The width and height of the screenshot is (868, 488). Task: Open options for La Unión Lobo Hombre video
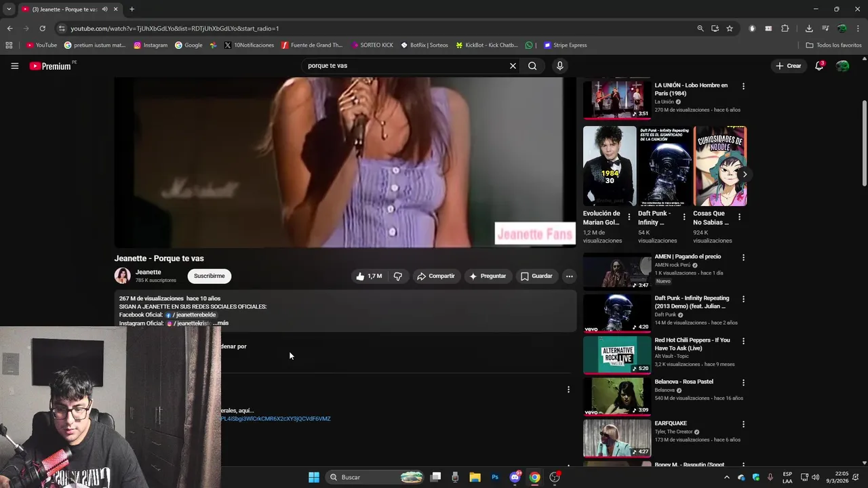[743, 87]
